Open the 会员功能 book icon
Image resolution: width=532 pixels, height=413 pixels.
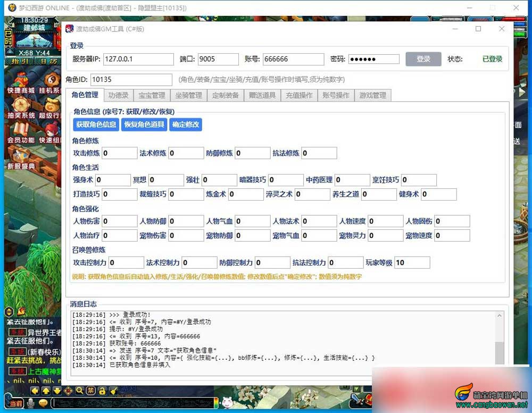pyautogui.click(x=21, y=133)
